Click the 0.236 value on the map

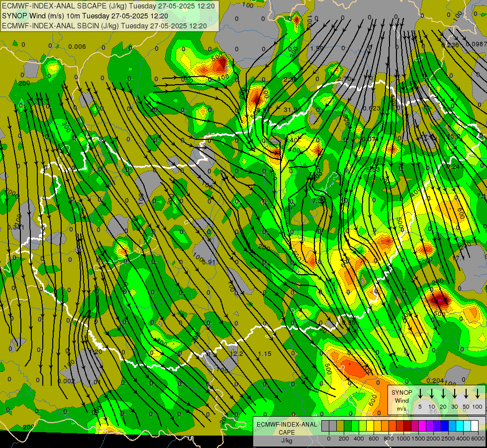(x=450, y=45)
